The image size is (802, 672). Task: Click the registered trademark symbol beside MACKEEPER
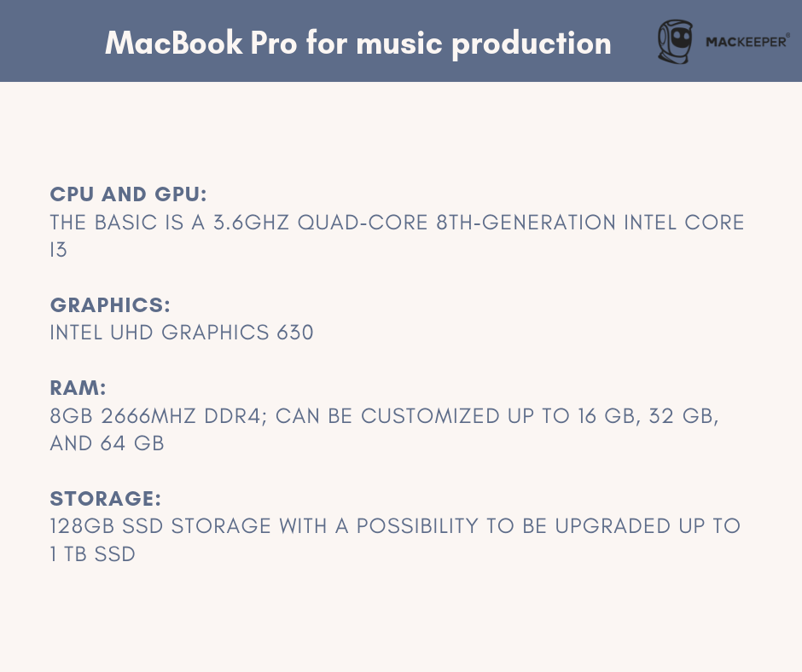pyautogui.click(x=787, y=36)
